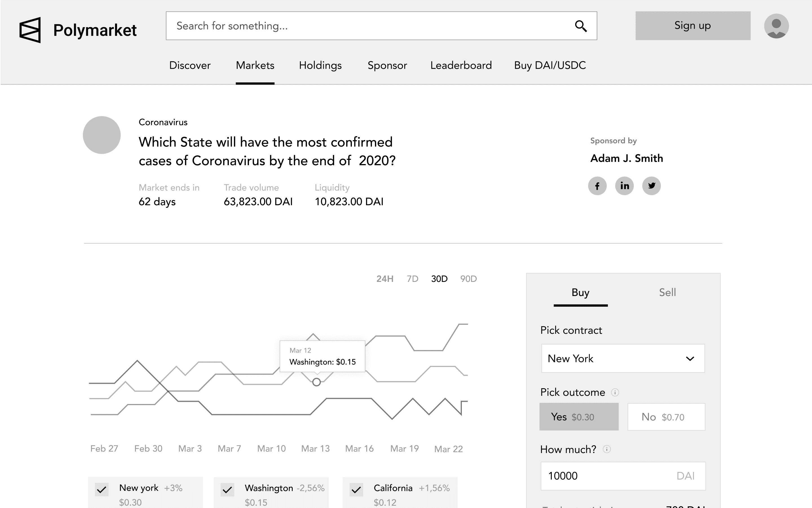
Task: Click info icon beside How much?
Action: (x=606, y=449)
